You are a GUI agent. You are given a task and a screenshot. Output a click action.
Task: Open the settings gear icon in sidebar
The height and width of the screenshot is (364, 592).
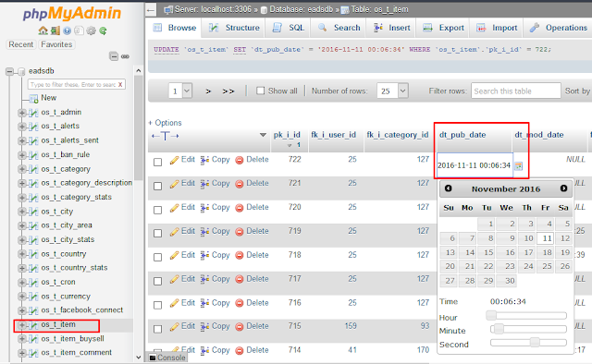(91, 30)
